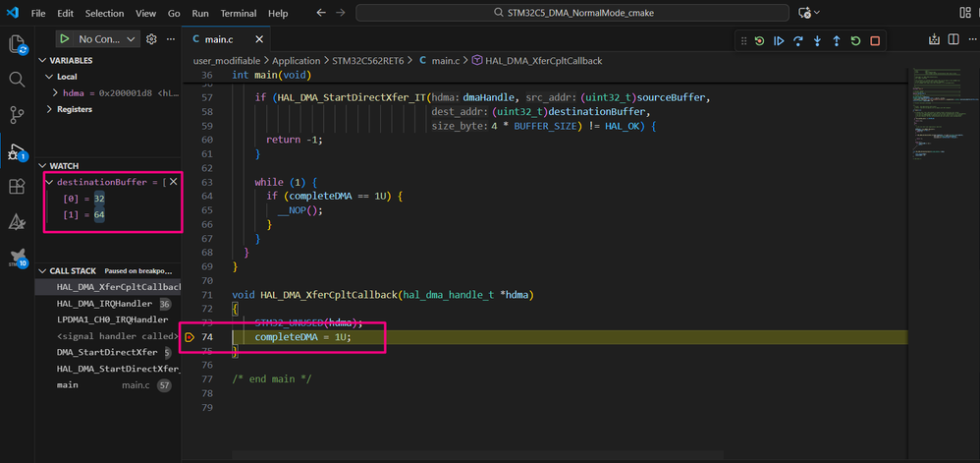Customize layout from title bar icon
Viewport: 980px width, 463px height.
coord(964,13)
